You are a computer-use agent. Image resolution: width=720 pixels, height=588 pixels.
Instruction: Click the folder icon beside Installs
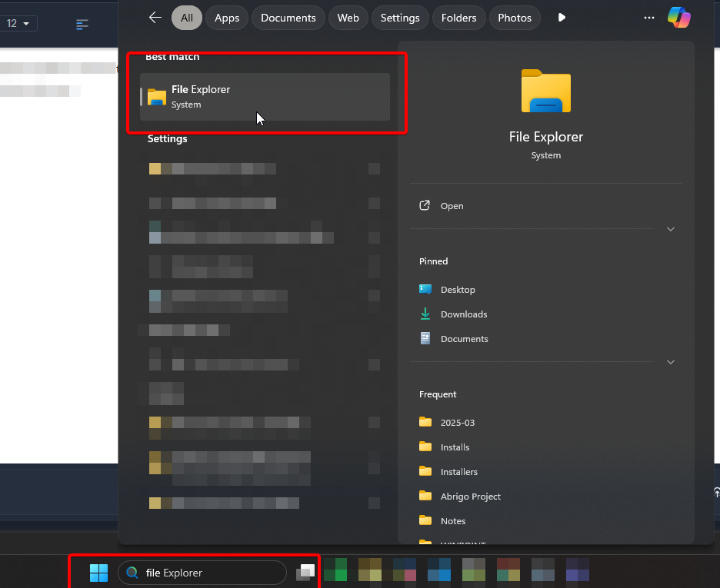[425, 447]
